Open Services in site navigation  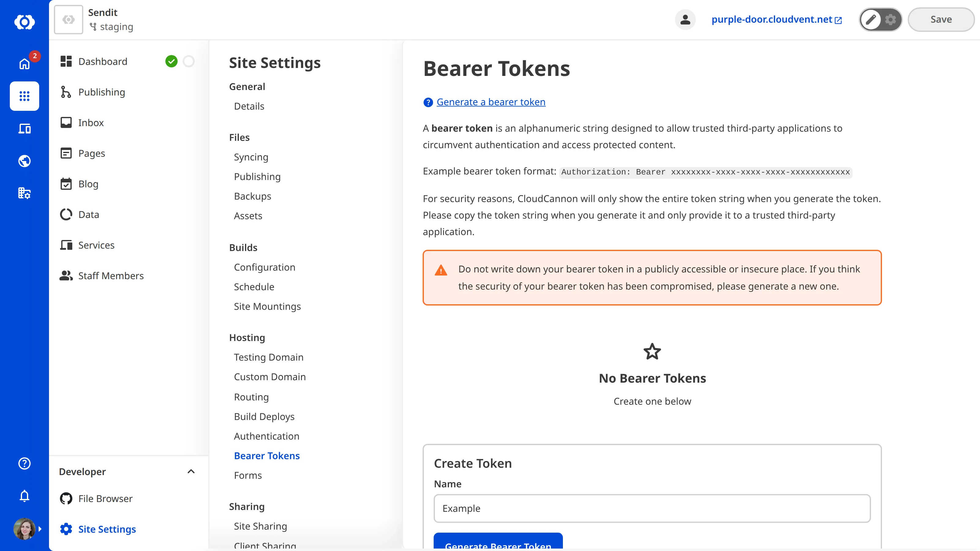coord(96,245)
